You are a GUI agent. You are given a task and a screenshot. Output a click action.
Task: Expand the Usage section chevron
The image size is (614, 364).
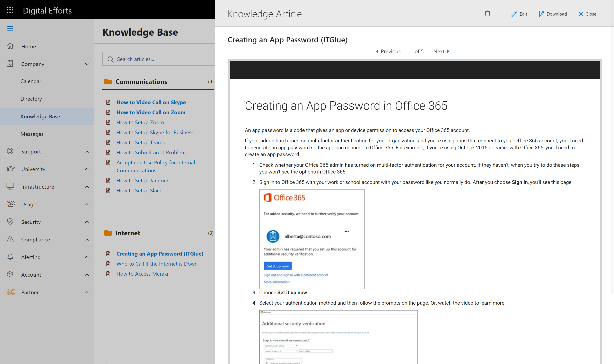point(87,204)
